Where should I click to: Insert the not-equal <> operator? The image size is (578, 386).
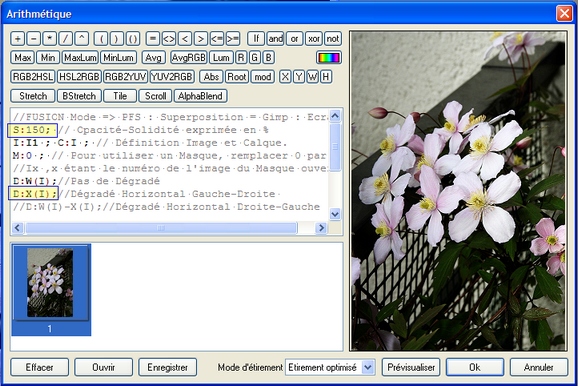pyautogui.click(x=169, y=39)
